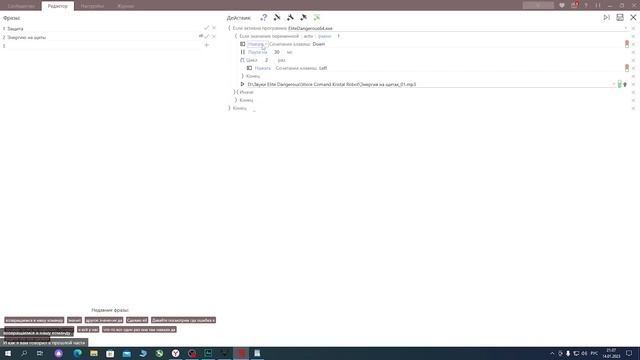This screenshot has width=640, height=360.
Task: Open the EliteDangerous64.exe program dropdown
Action: point(626,28)
